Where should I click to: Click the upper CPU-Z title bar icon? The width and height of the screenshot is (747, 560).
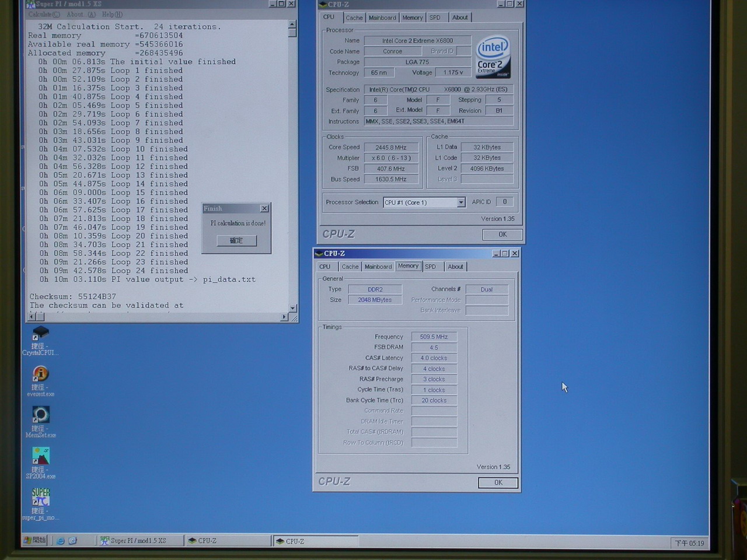[x=323, y=4]
